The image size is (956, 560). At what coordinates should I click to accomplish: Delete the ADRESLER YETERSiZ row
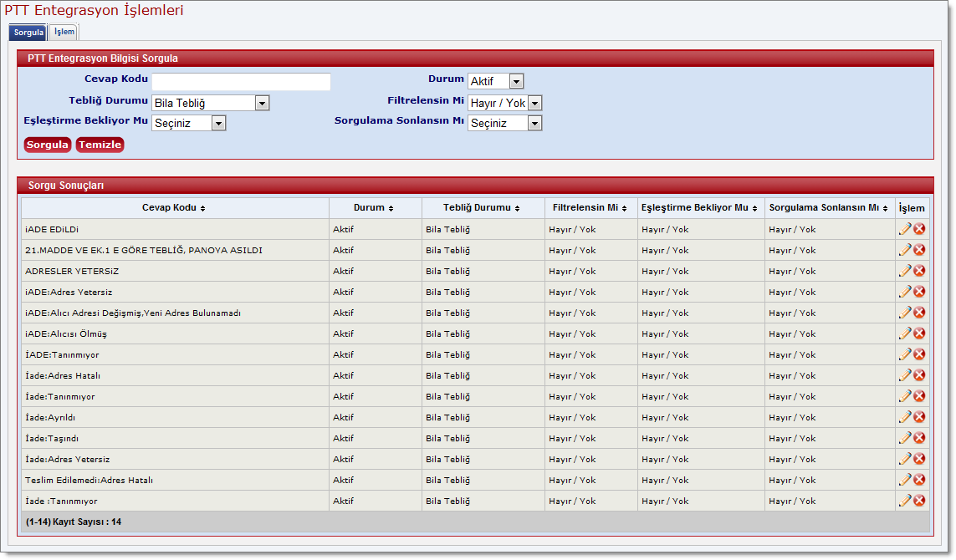919,271
